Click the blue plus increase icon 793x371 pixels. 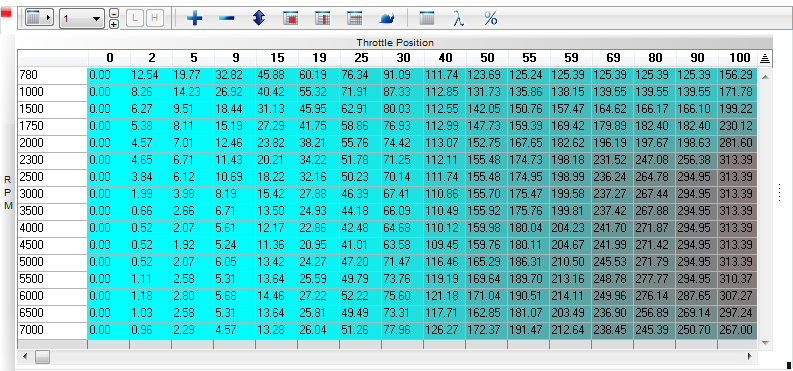click(194, 19)
